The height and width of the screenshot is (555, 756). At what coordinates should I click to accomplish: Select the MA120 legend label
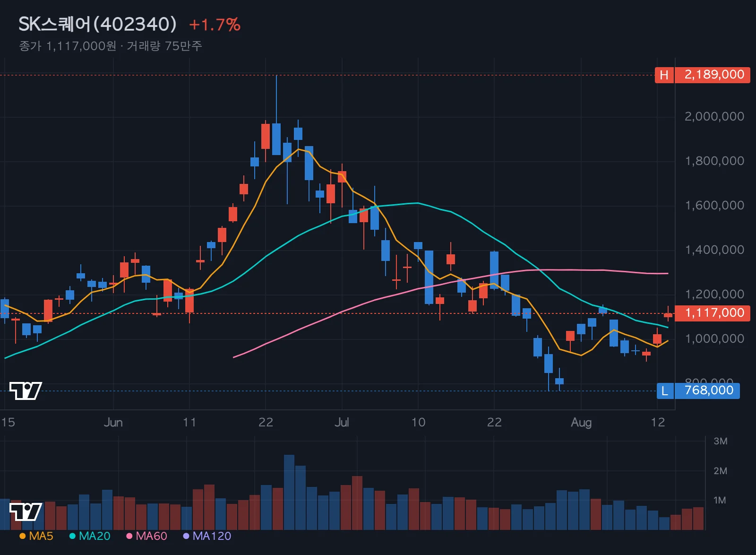pos(212,536)
